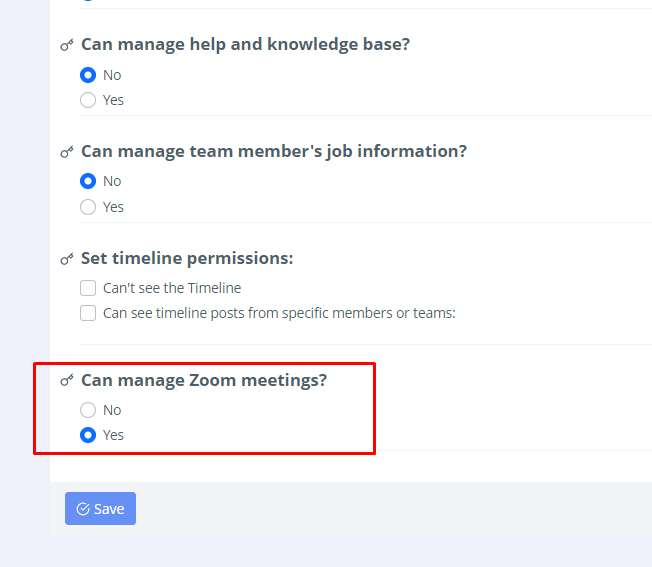Click key icon beside Set timeline permissions
Viewport: 652px width, 567px height.
point(67,259)
